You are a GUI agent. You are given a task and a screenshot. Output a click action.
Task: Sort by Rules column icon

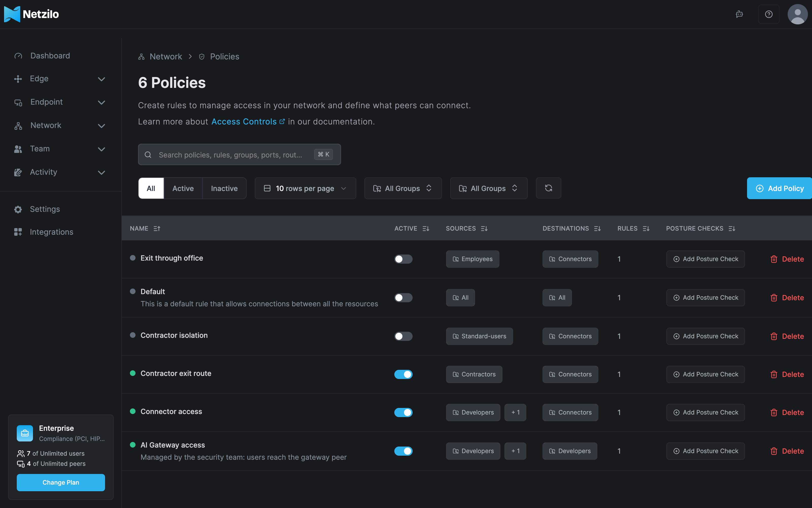(x=646, y=228)
